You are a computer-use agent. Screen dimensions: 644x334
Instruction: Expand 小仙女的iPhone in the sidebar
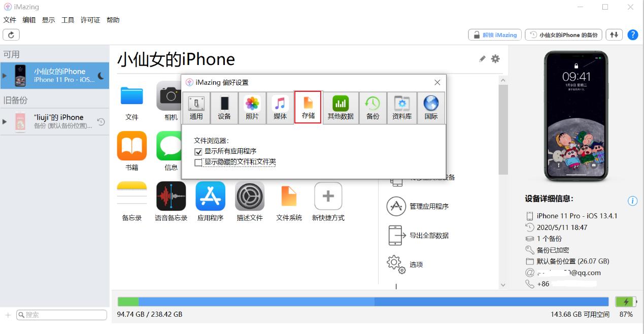point(4,75)
